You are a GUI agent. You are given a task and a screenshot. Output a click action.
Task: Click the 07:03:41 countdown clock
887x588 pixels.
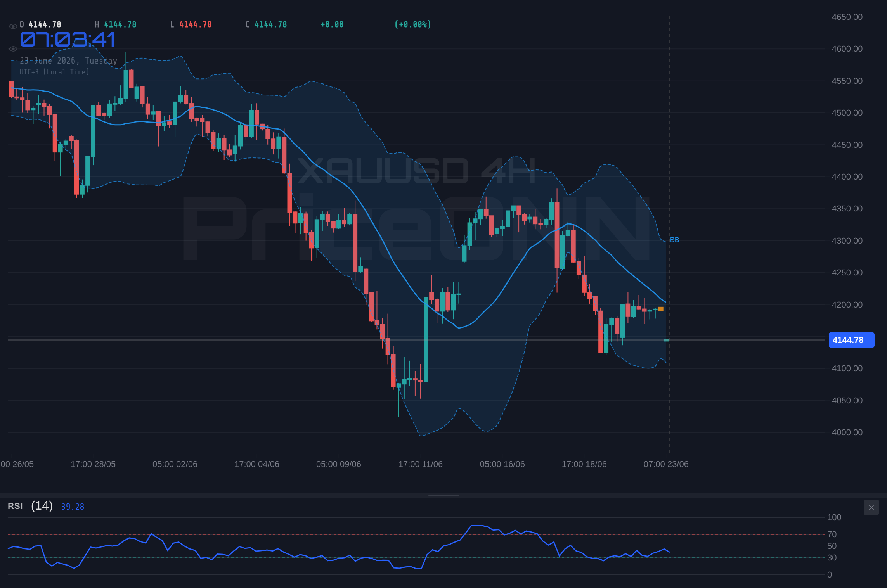coord(68,40)
